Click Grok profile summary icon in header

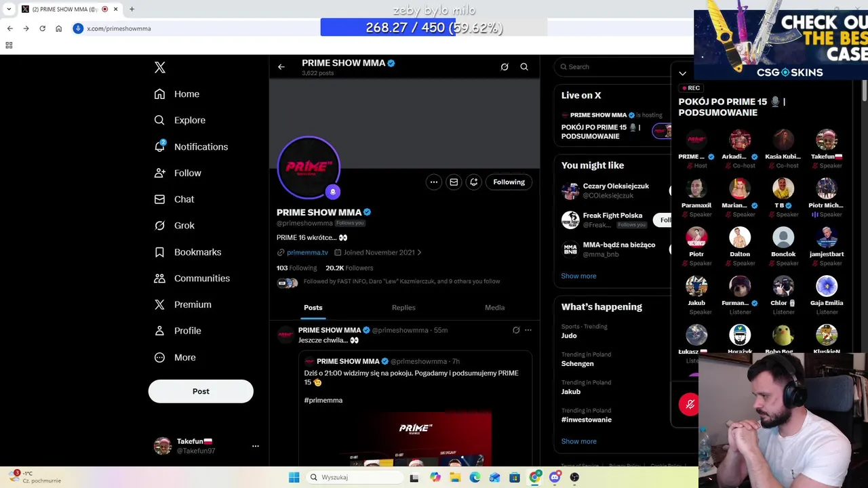505,67
